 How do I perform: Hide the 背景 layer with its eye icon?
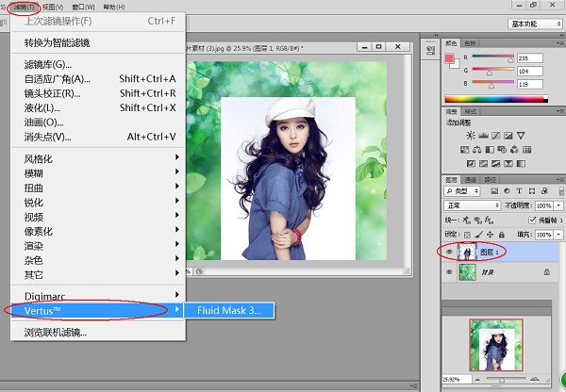point(449,272)
